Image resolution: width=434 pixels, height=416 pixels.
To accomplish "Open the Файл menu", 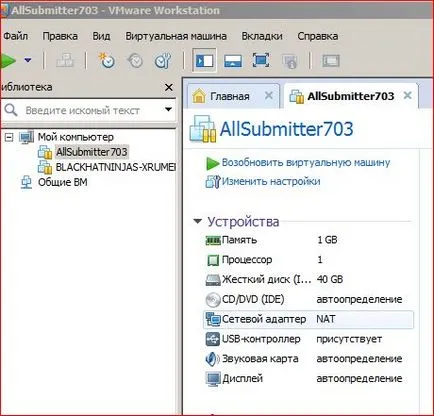I will [15, 36].
